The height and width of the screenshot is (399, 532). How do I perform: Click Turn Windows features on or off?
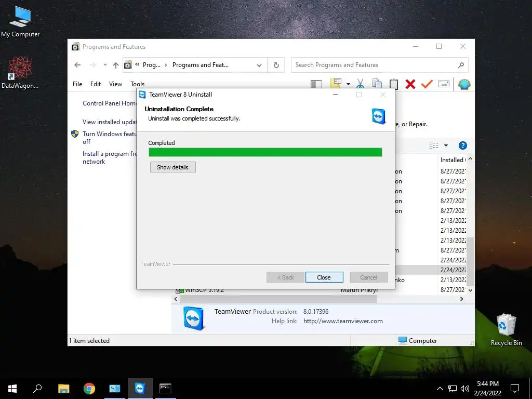pos(109,137)
